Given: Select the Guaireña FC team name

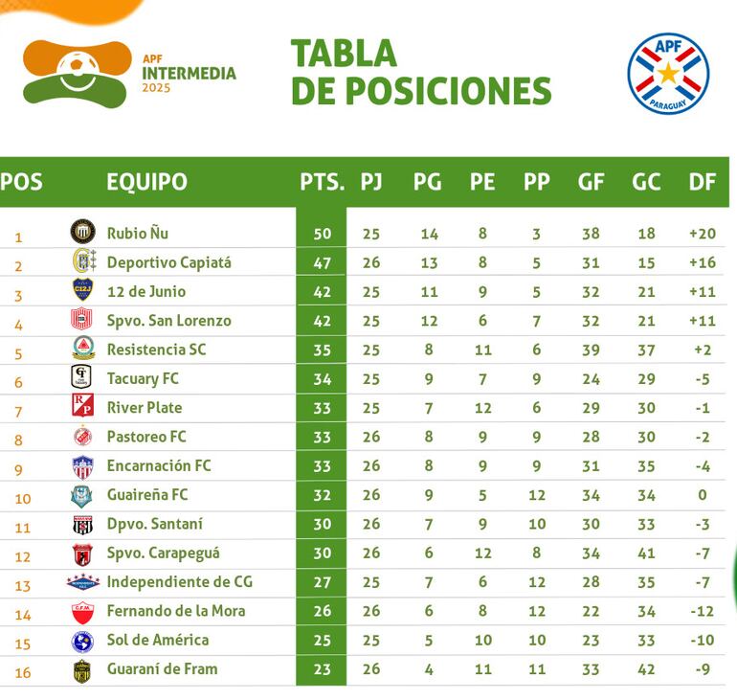Looking at the screenshot, I should point(147,495).
